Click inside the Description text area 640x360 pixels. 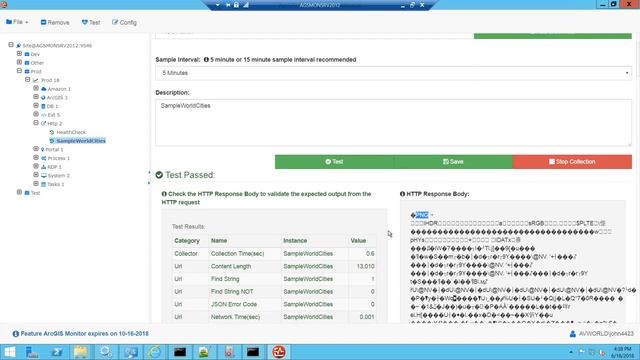pos(393,122)
